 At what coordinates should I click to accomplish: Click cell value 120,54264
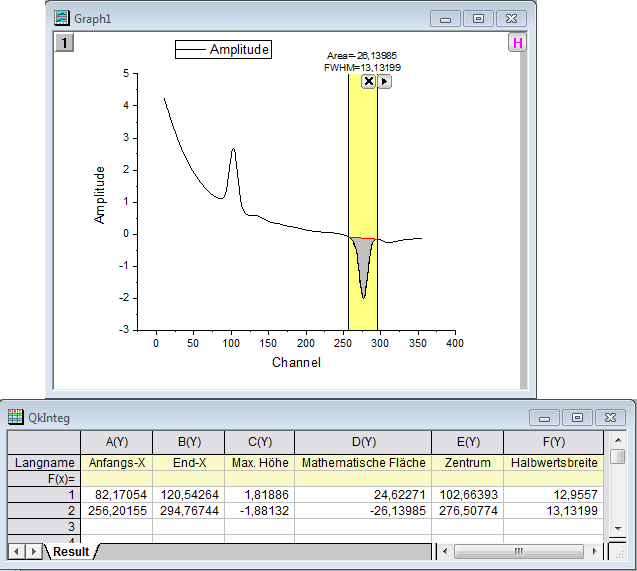(188, 495)
